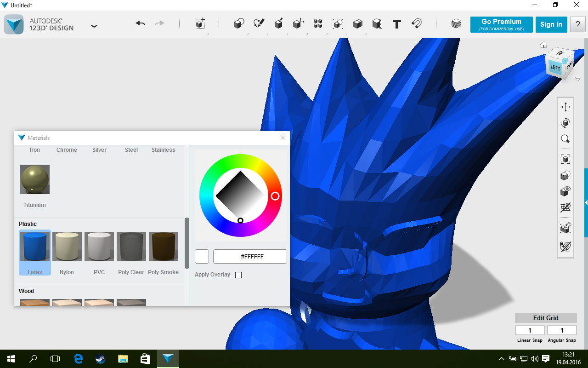This screenshot has height=368, width=588.
Task: Click the Silver material label
Action: coord(99,150)
